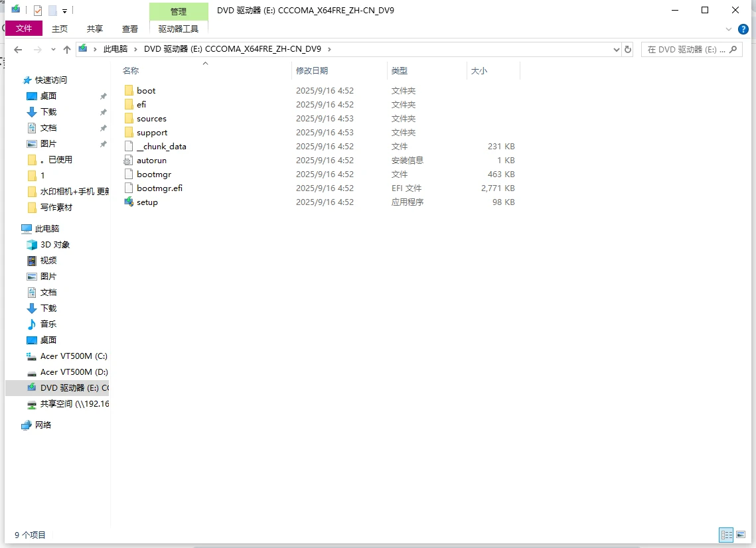Navigate up one level with the up arrow

(68, 49)
